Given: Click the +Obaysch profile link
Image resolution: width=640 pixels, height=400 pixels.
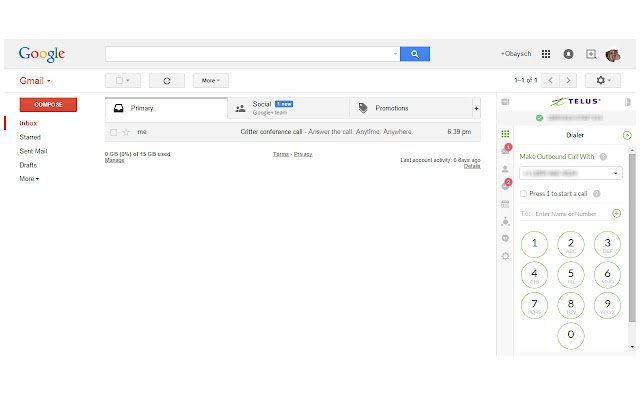Looking at the screenshot, I should pos(516,53).
